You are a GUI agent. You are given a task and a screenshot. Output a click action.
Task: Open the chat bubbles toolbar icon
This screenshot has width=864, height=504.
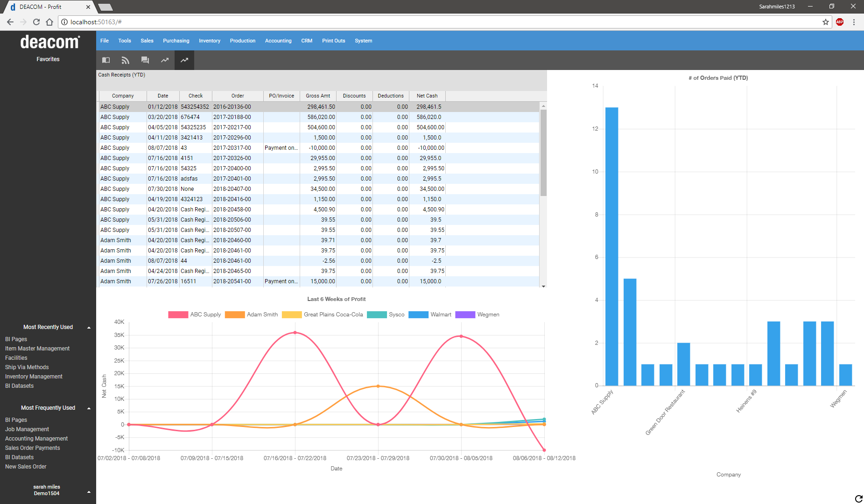click(x=145, y=60)
